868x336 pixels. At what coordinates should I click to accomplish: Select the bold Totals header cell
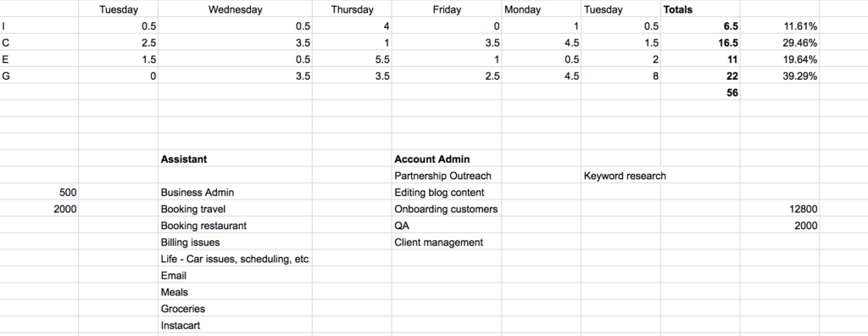[700, 9]
